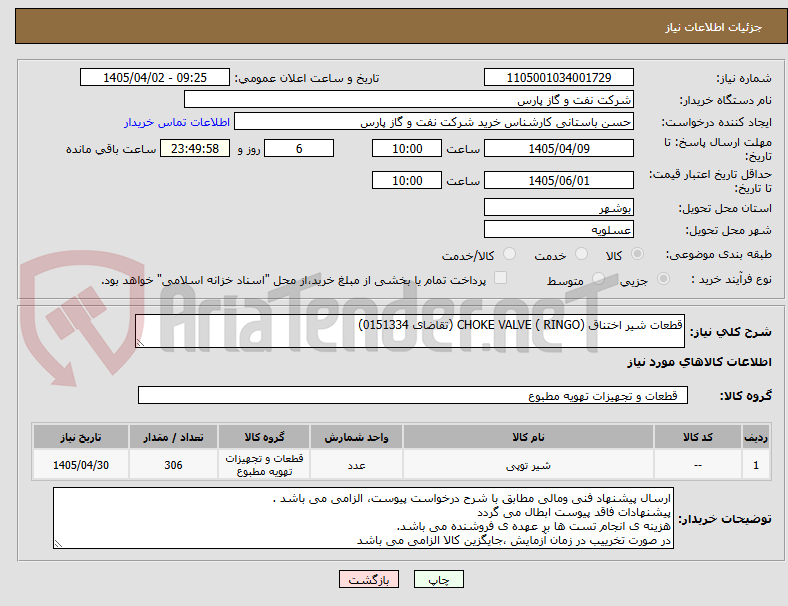Click the نام کالا column header

[528, 437]
